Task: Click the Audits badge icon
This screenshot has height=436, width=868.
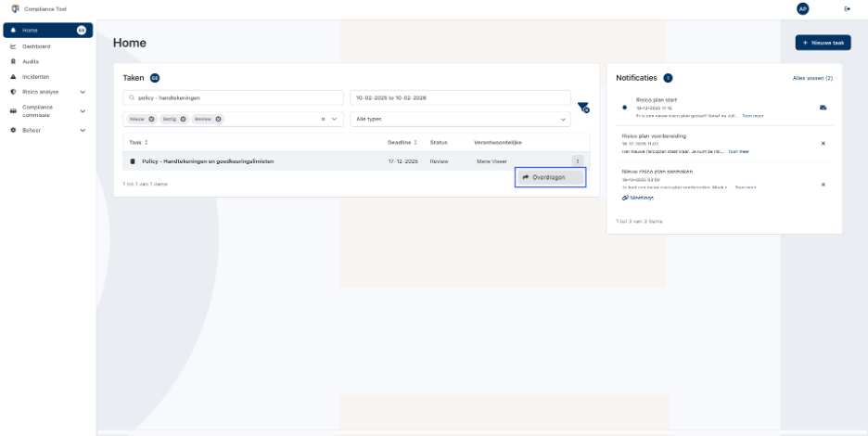Action: click(13, 61)
